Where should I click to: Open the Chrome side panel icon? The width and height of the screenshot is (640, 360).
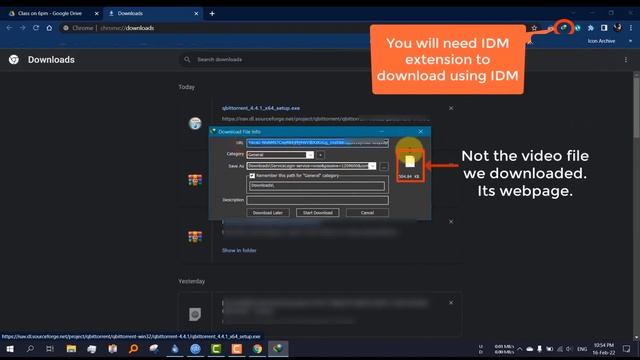click(604, 28)
